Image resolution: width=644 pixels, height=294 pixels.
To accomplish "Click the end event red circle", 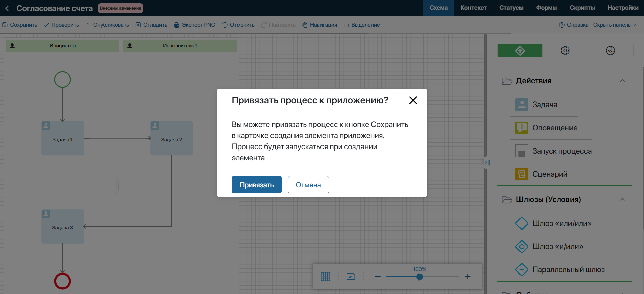I will [x=62, y=281].
